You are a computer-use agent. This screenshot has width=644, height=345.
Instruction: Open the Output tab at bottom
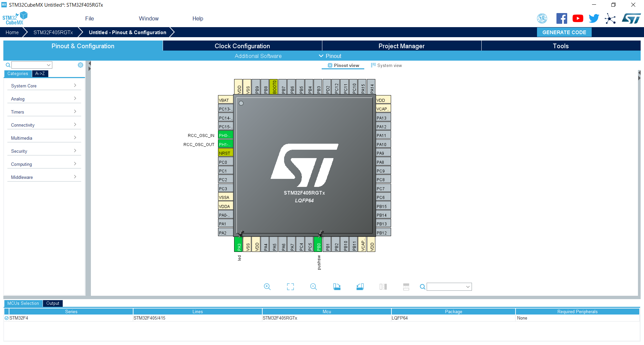53,303
